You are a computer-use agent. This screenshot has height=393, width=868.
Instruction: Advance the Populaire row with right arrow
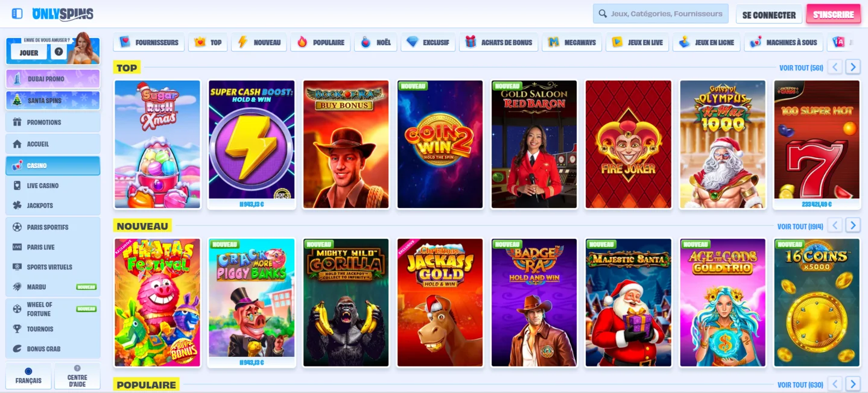point(852,384)
